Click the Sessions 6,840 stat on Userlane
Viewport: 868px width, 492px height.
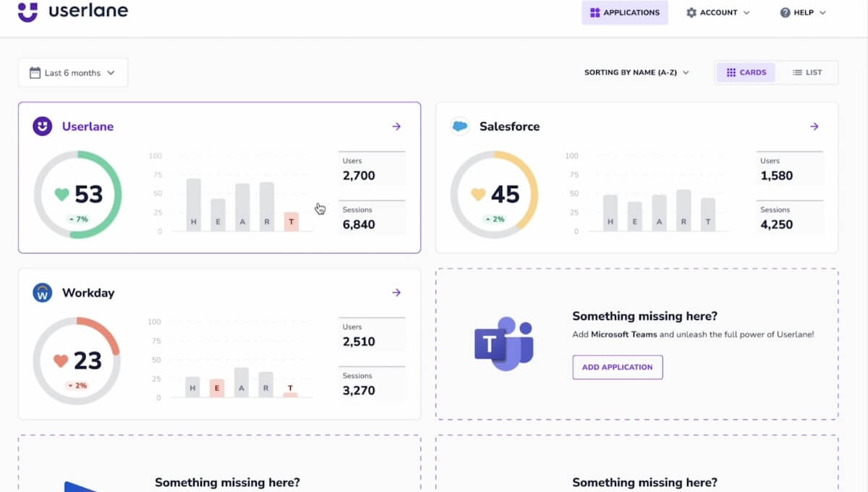372,218
